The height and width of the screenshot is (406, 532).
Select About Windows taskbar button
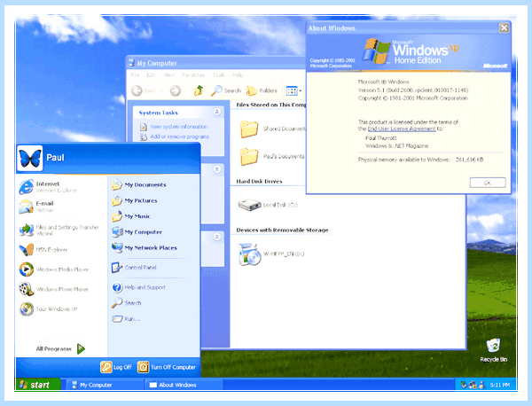pyautogui.click(x=184, y=385)
